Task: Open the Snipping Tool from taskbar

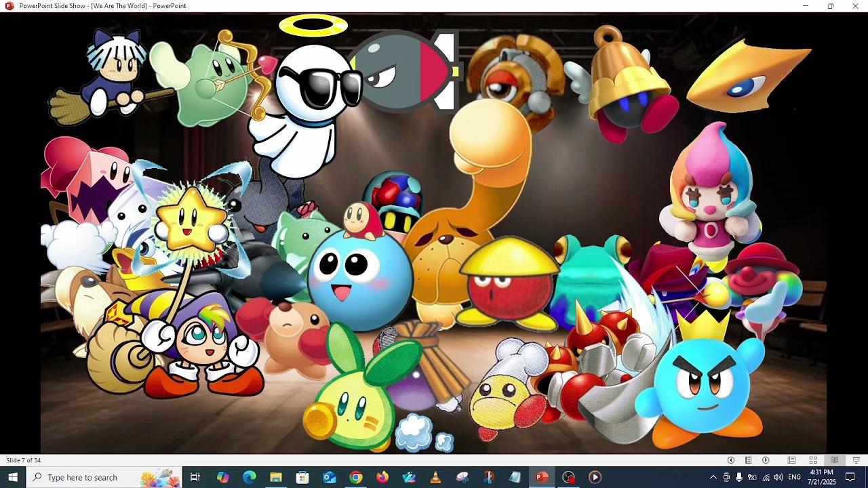Action: click(462, 477)
